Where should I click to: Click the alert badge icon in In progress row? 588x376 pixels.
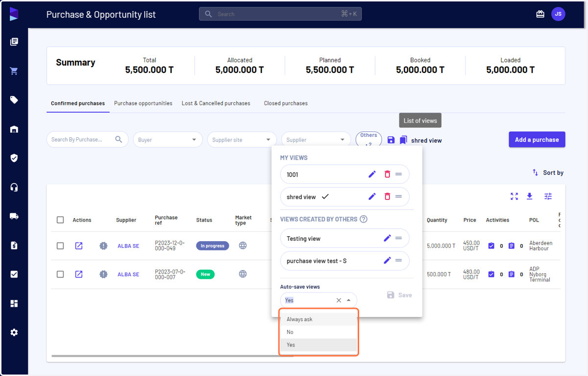coord(103,246)
